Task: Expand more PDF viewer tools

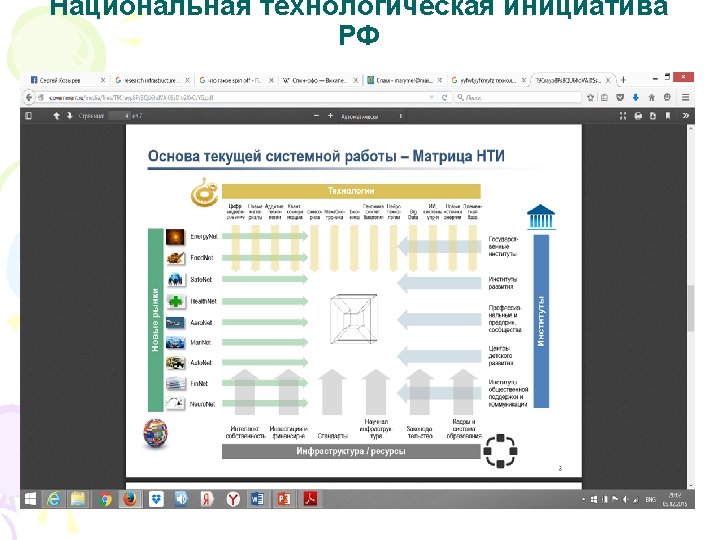Action: point(685,116)
